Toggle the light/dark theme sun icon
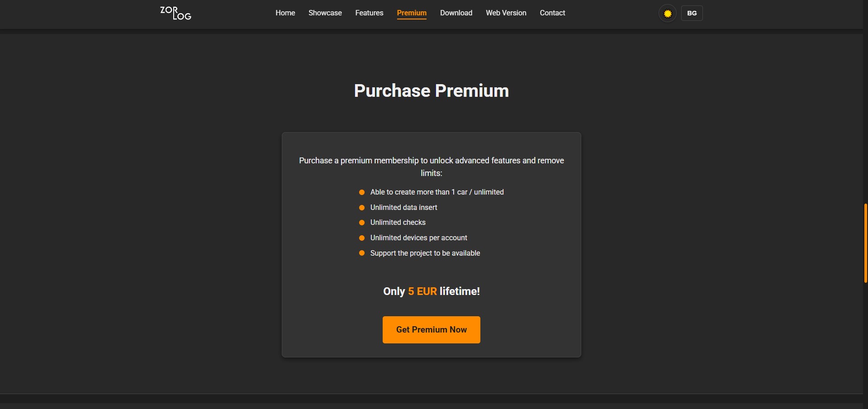 [x=667, y=14]
